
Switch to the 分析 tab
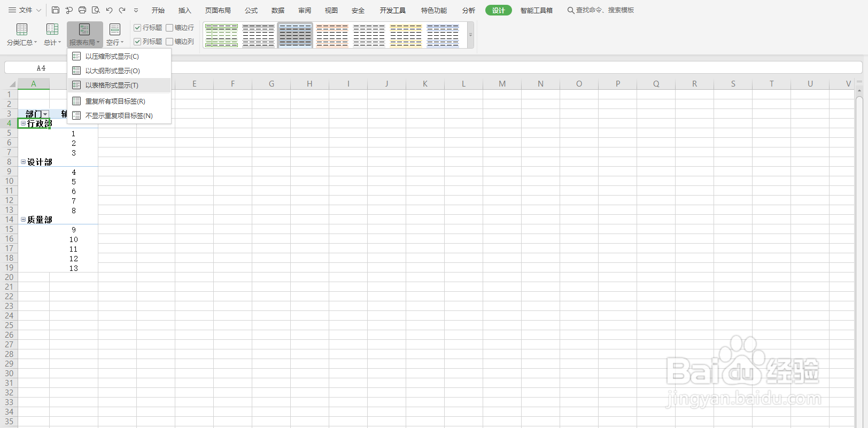click(469, 10)
